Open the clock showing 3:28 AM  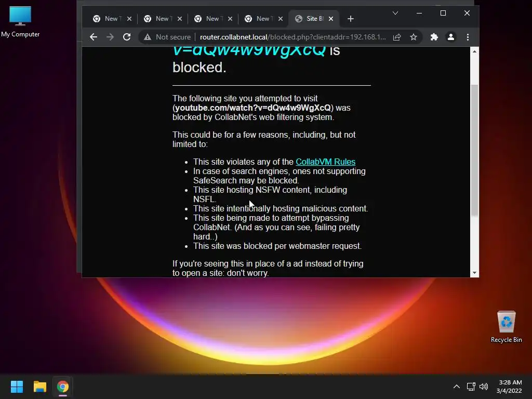pos(509,387)
